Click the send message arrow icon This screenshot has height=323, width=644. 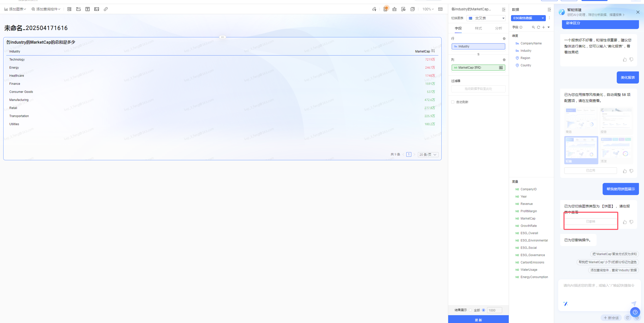(633, 303)
